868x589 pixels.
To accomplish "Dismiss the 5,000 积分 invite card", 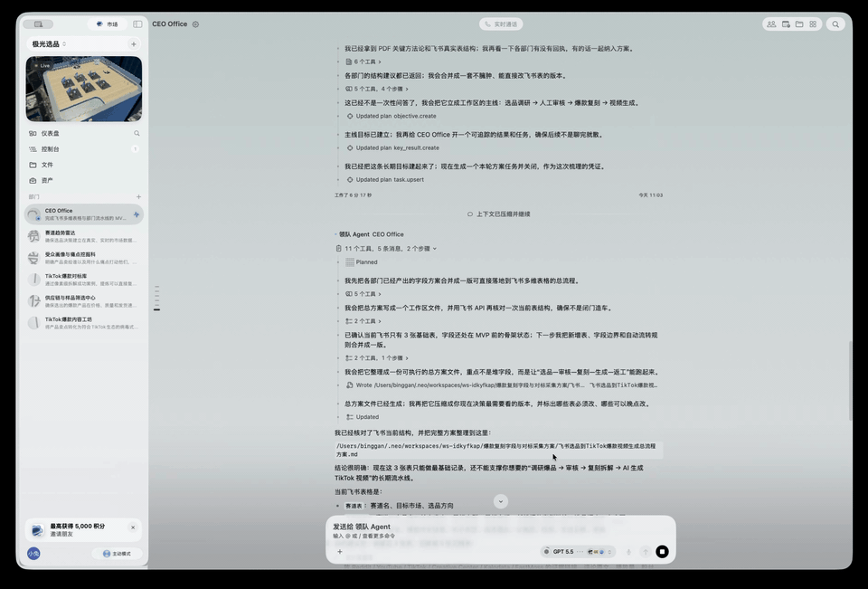I will (x=133, y=527).
